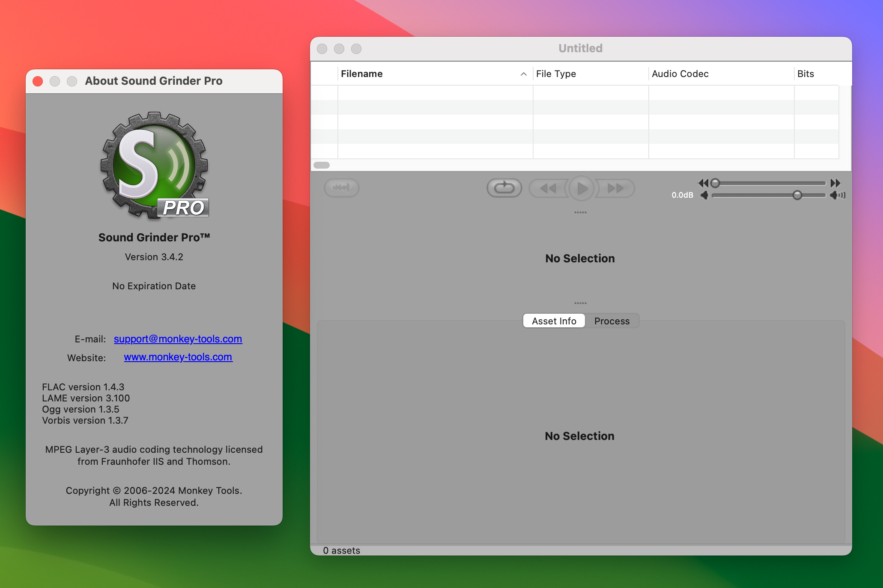Click the upper pane splitter grip dots
The width and height of the screenshot is (883, 588).
point(580,212)
